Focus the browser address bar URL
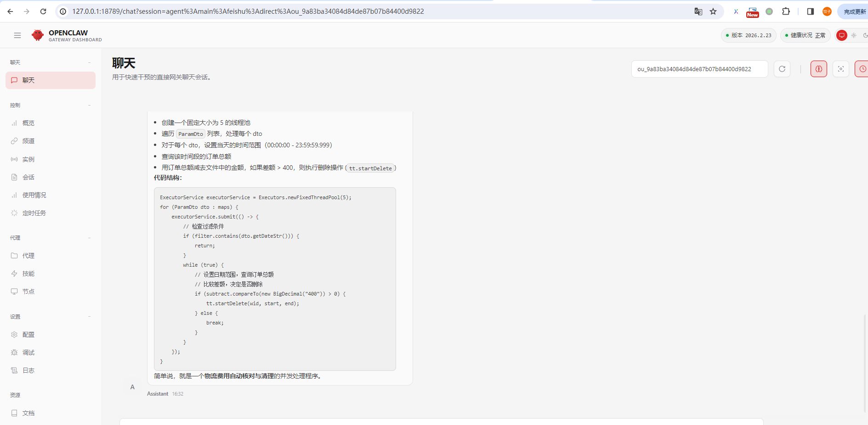Screen dimensions: 868x425 pos(248,11)
